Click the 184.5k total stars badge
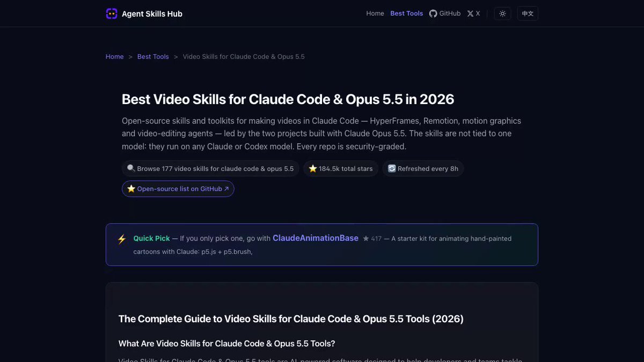The width and height of the screenshot is (644, 362). (x=341, y=168)
